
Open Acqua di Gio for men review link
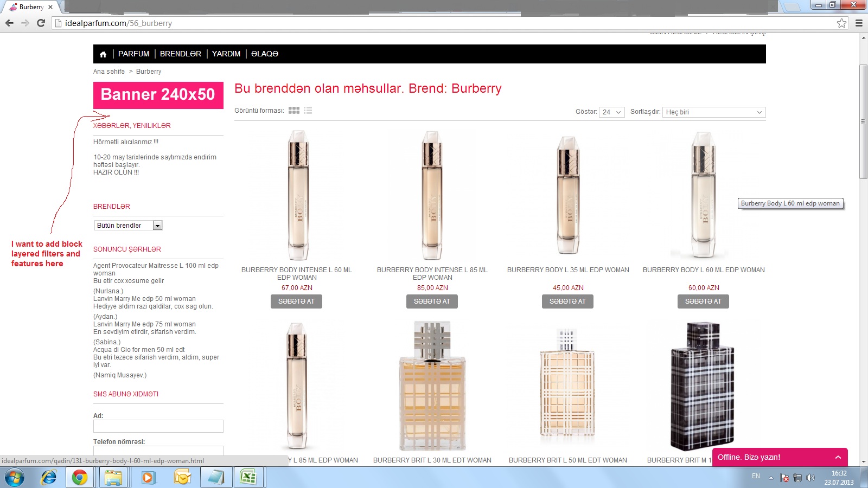139,350
